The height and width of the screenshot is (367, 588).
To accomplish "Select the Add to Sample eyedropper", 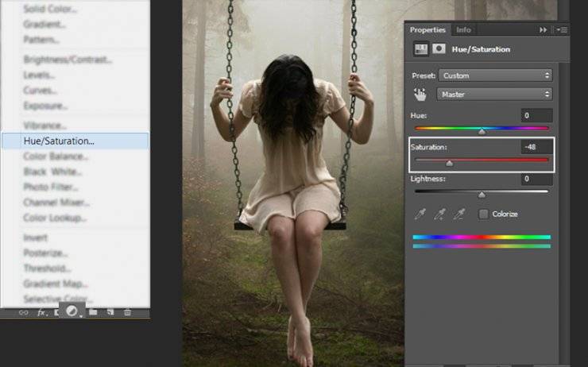I will (439, 214).
